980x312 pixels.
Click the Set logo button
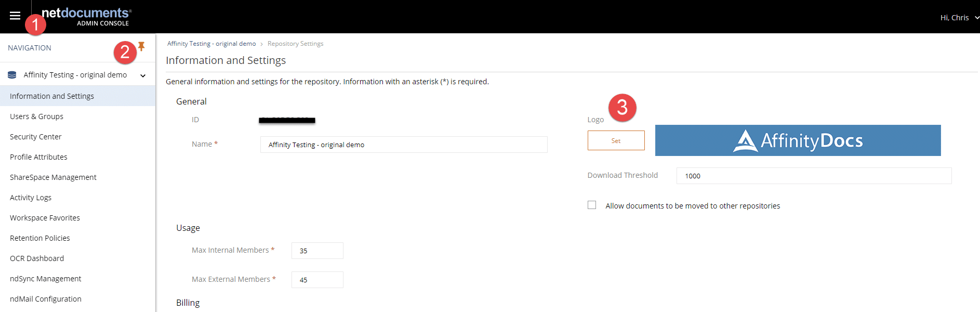pos(616,140)
